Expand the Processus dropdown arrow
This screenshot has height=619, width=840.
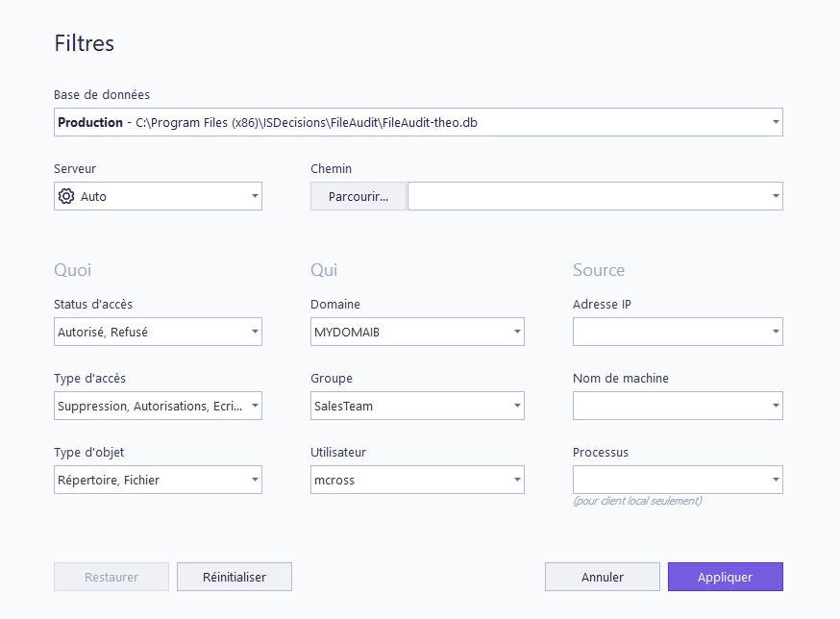776,480
